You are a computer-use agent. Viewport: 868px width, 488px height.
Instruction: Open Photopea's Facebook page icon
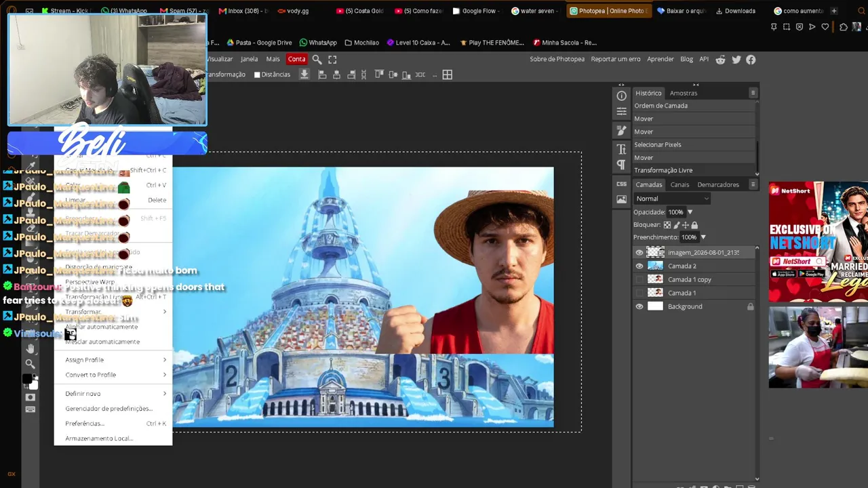click(751, 60)
